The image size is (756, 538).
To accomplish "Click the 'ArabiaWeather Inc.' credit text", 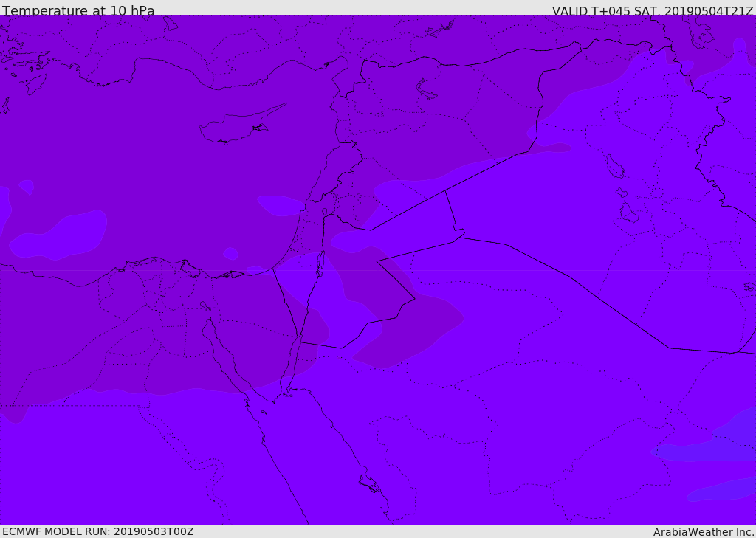I will click(x=704, y=532).
